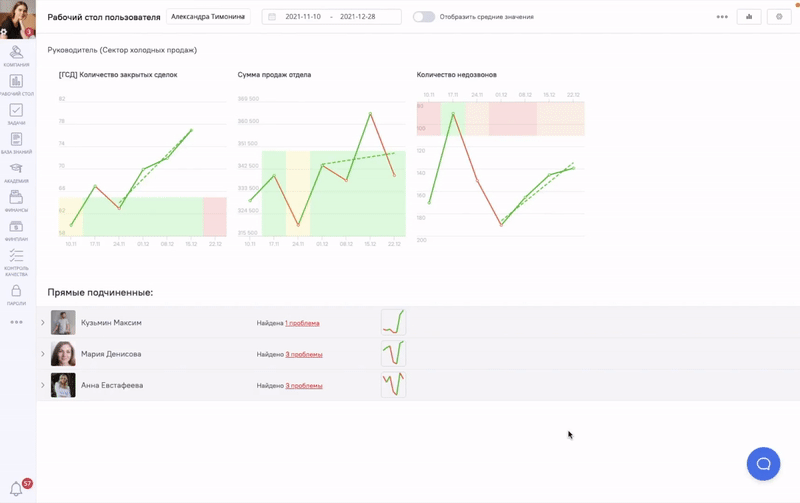Viewport: 800px width, 503px height.
Task: Show more sidebar items via three dots
Action: click(16, 322)
